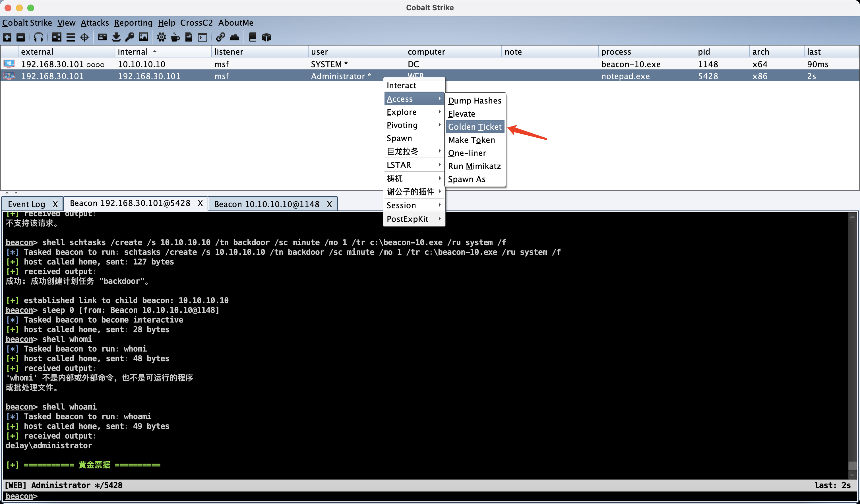Click the Administrator beacon row computer icon

[x=9, y=76]
